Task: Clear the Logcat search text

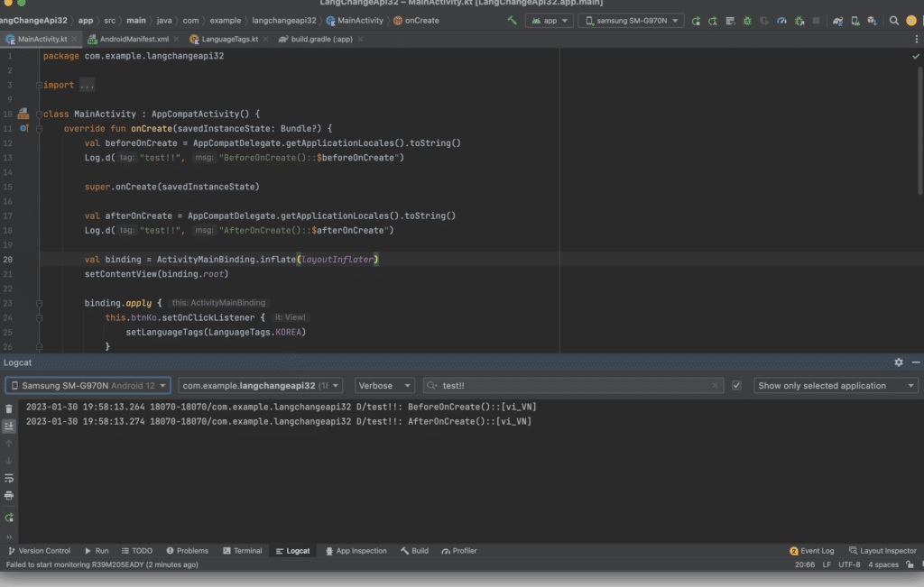Action: click(x=715, y=386)
